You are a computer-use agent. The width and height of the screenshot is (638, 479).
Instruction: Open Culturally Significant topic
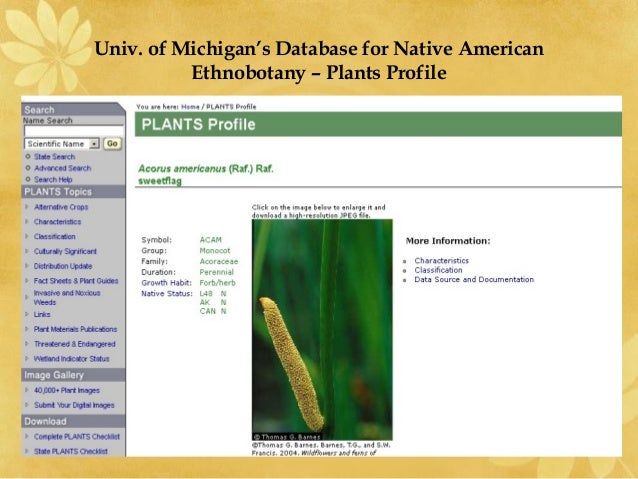pos(66,252)
